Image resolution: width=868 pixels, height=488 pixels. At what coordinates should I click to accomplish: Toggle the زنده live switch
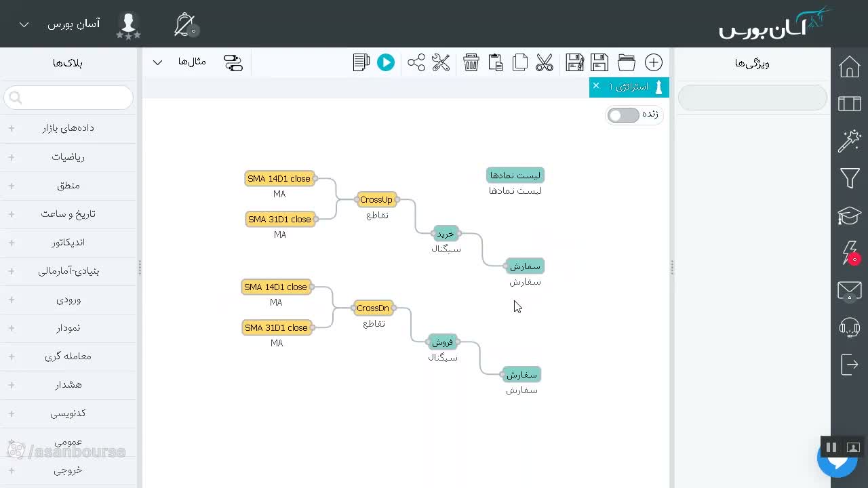623,115
